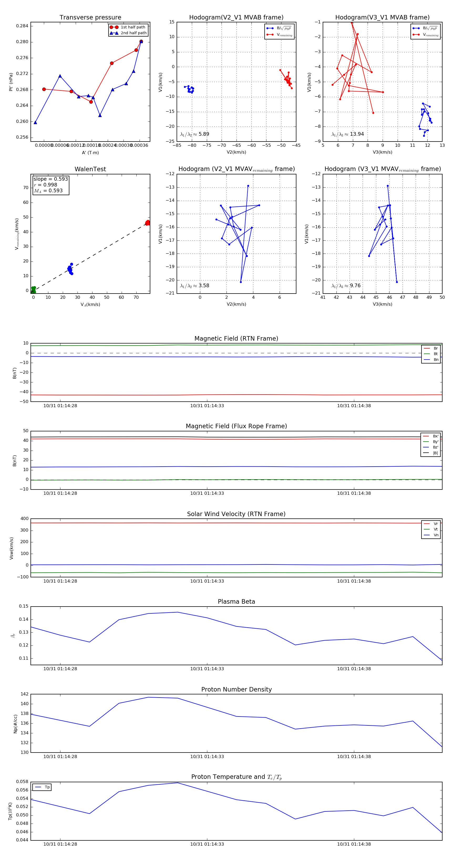Click 'Hodogram (V3_V1 MVAV remaining frame)' title

pyautogui.click(x=382, y=169)
